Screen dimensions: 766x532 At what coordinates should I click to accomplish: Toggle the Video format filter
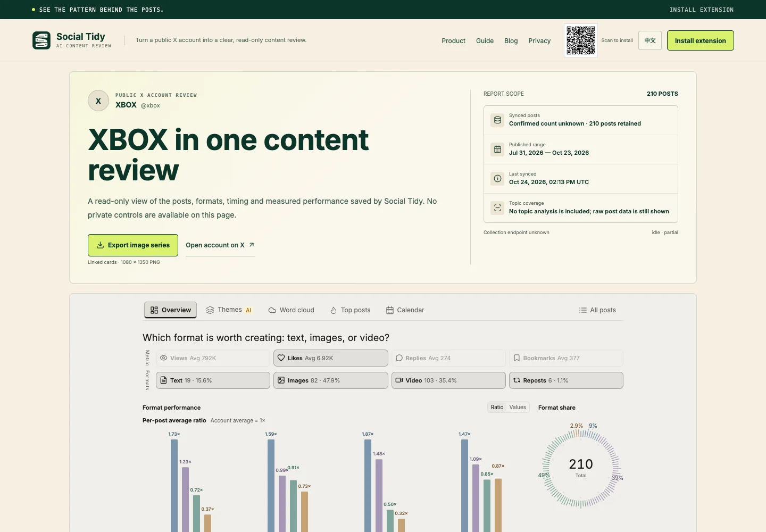[448, 380]
